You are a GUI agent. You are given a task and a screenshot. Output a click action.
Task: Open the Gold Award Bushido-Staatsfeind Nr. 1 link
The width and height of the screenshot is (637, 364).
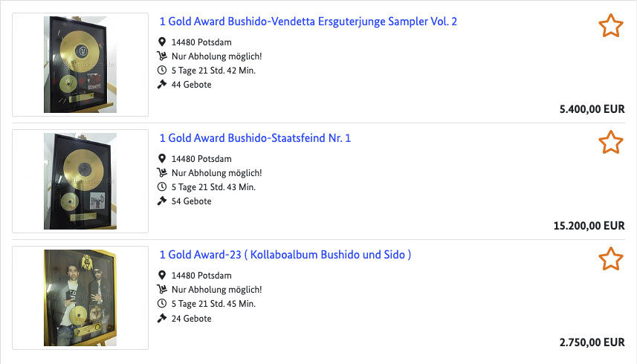(x=255, y=138)
